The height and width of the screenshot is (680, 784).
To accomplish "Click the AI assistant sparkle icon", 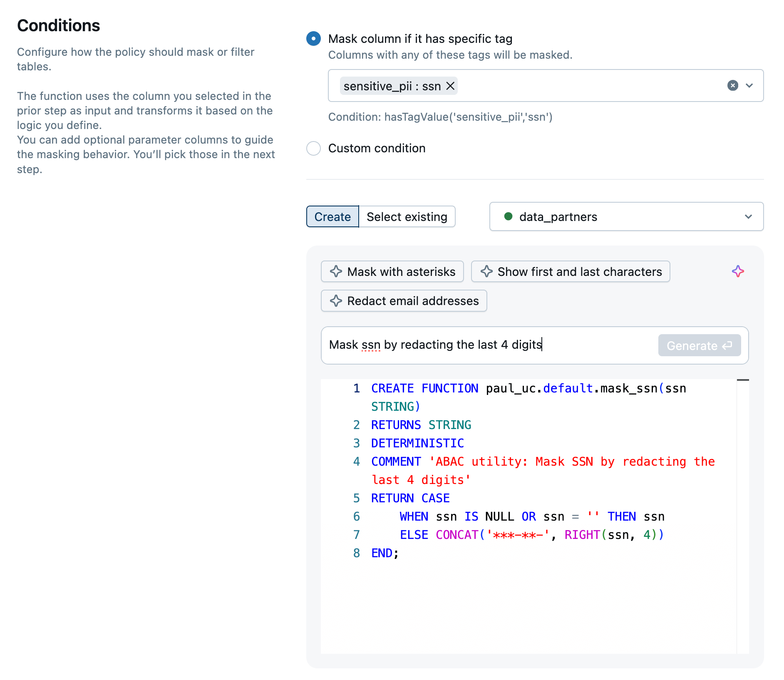I will tap(737, 271).
